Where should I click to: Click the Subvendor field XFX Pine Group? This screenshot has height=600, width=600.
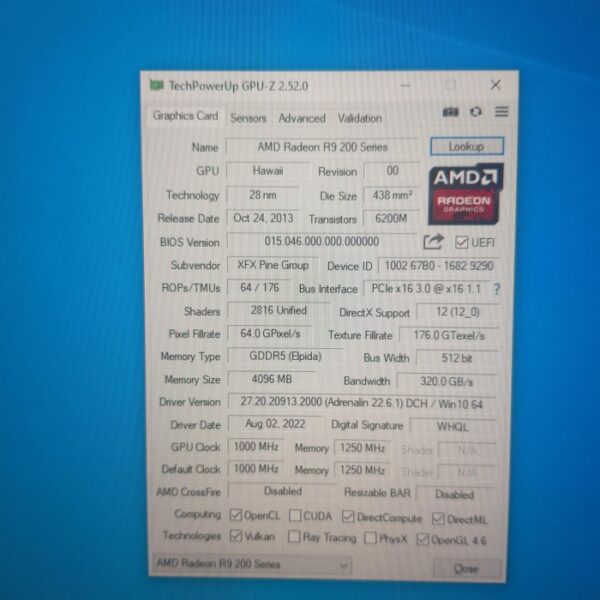272,265
